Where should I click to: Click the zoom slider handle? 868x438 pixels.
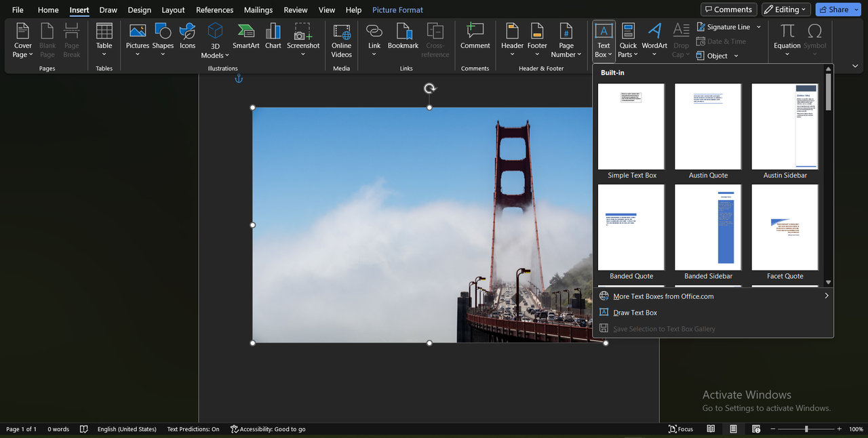pyautogui.click(x=806, y=429)
